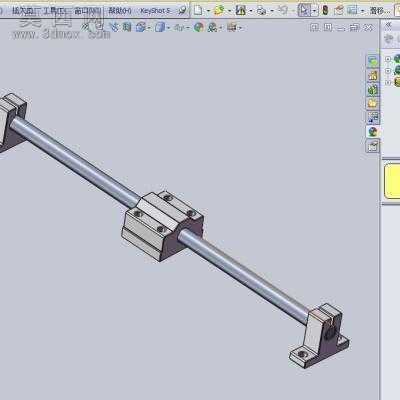This screenshot has width=400, height=400.
Task: Expand the Print dropdown arrow
Action: click(272, 11)
